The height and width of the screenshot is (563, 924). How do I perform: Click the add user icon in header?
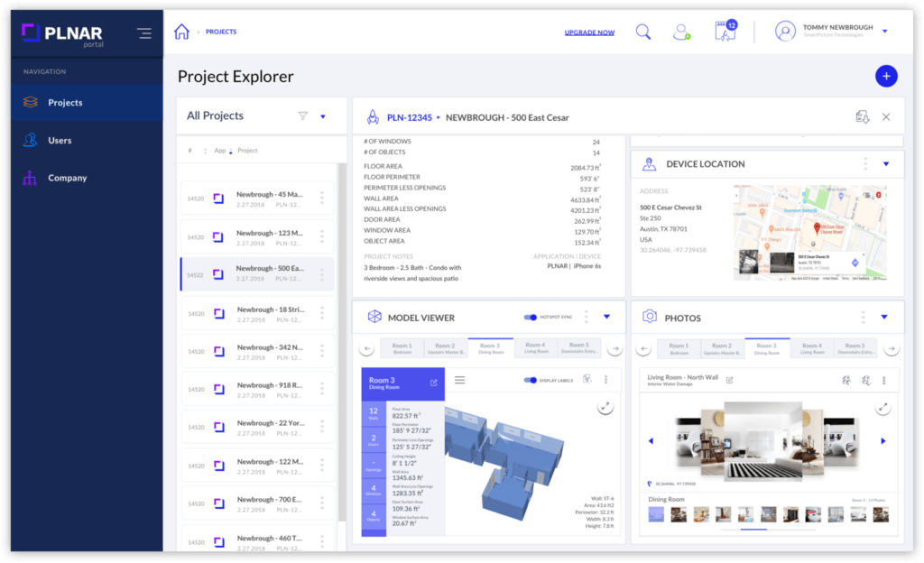coord(681,32)
